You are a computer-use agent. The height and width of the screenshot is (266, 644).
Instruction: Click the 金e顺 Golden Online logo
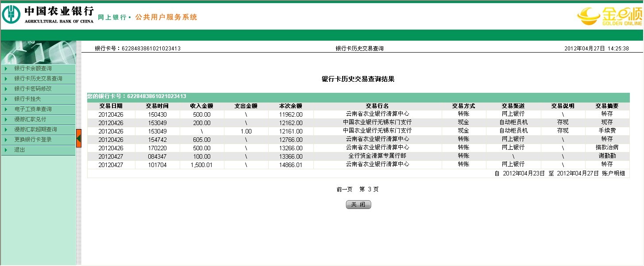609,17
